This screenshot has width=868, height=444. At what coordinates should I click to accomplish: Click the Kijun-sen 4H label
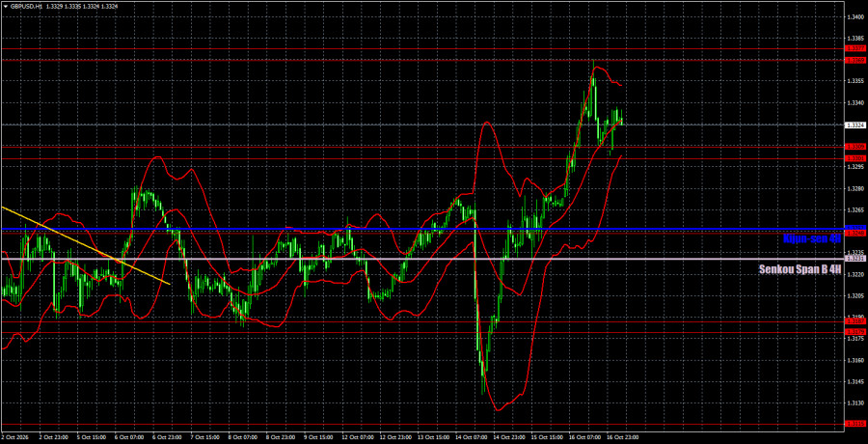click(x=811, y=239)
